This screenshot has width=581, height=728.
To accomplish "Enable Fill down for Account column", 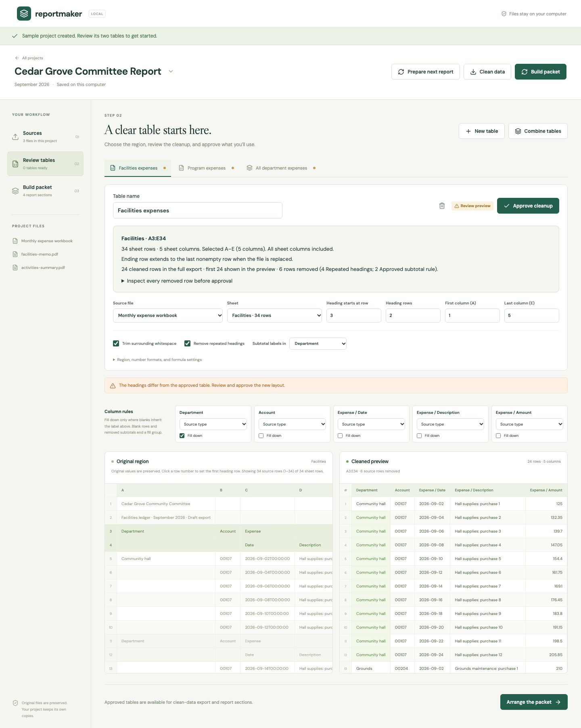I will (261, 436).
